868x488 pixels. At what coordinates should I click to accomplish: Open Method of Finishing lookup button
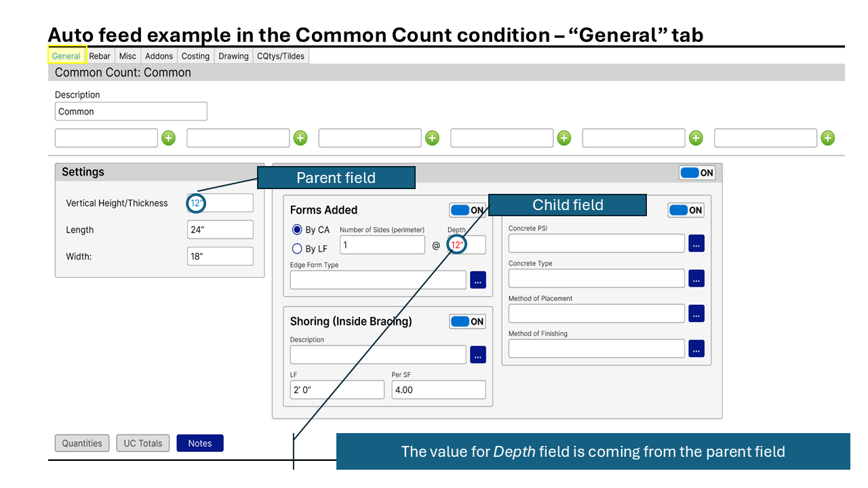[696, 348]
